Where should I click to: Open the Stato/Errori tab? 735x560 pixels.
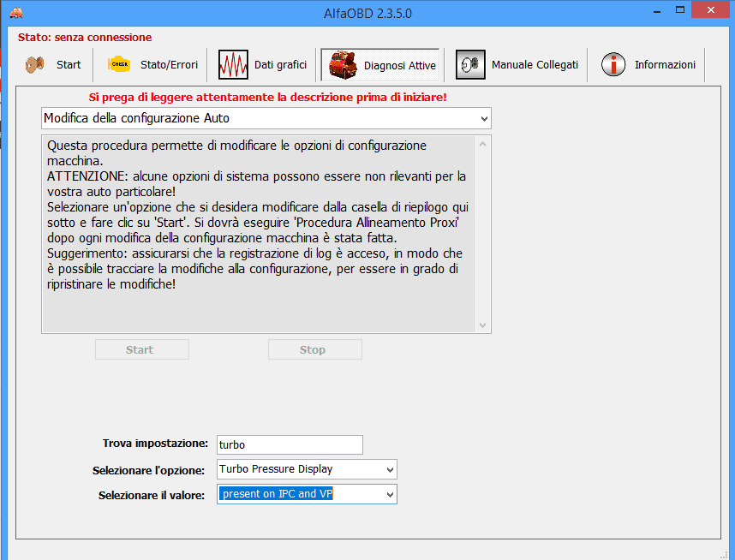tap(170, 65)
